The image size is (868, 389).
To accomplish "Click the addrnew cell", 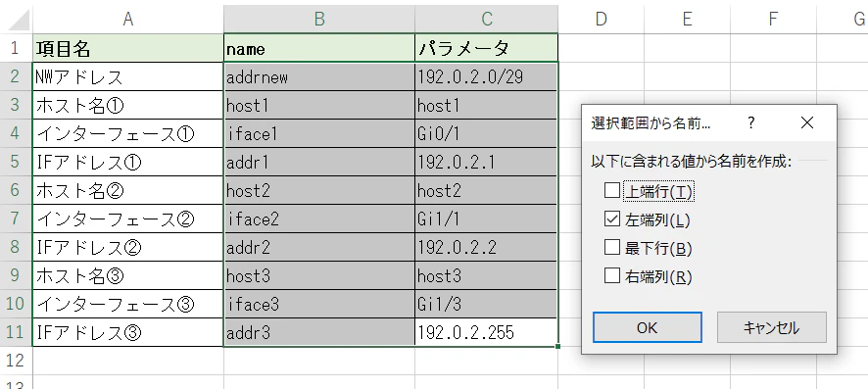I will [319, 76].
